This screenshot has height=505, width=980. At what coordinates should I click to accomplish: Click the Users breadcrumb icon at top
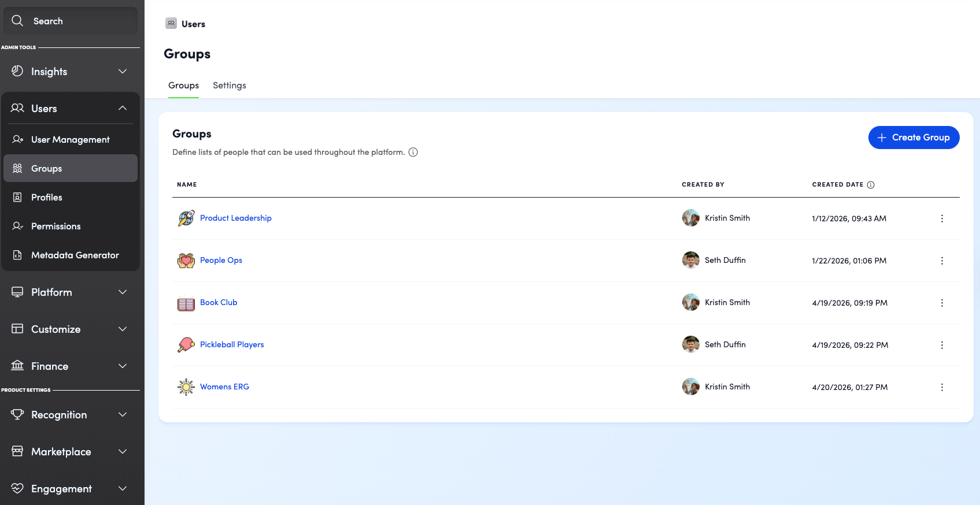171,24
